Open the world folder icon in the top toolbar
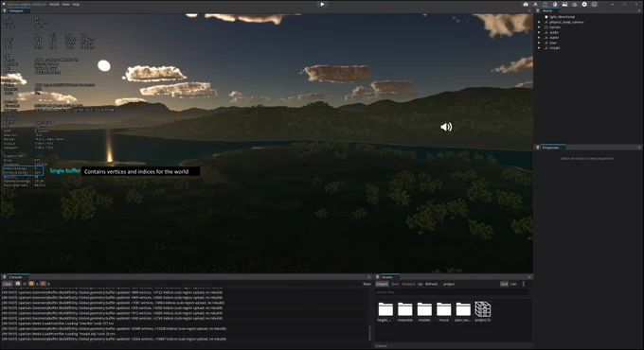644x350 pixels. 545,4
